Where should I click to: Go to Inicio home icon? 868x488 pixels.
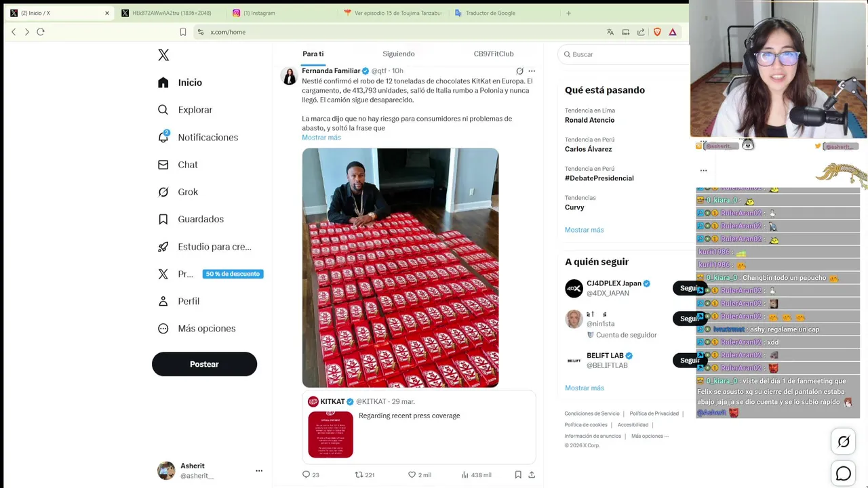(x=163, y=83)
